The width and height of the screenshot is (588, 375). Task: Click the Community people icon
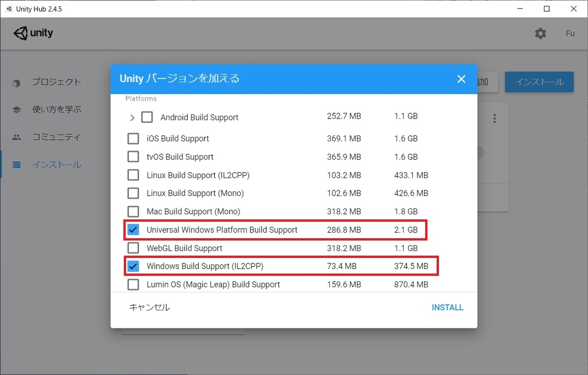tap(17, 137)
